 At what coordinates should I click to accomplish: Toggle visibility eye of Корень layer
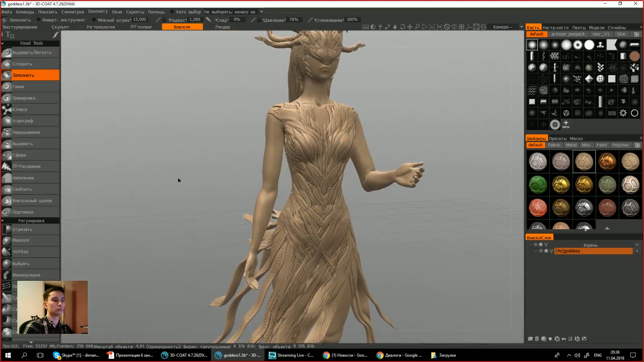(536, 245)
